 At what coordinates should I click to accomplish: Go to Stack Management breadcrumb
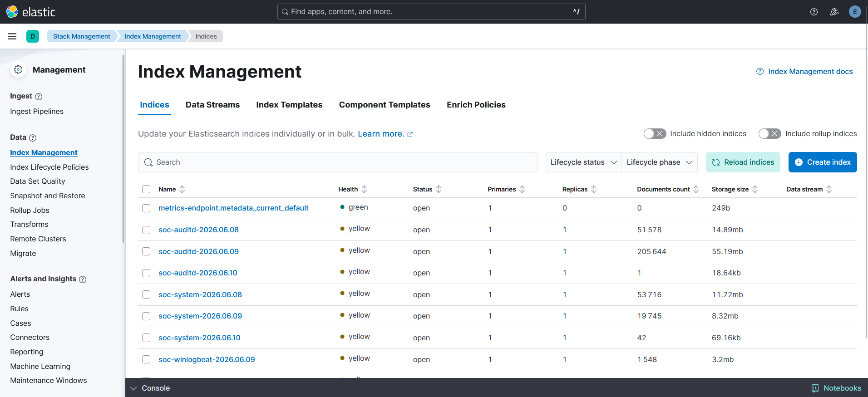pyautogui.click(x=82, y=36)
